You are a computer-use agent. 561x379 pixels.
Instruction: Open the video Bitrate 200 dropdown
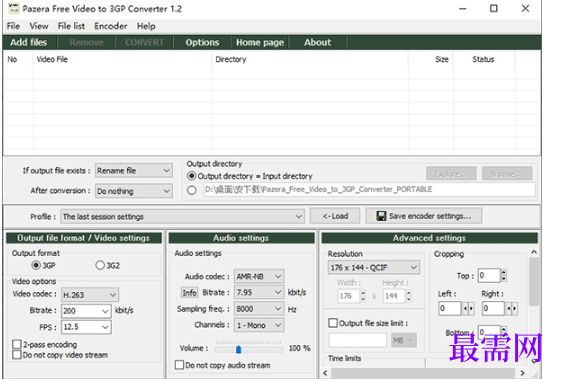tap(86, 311)
